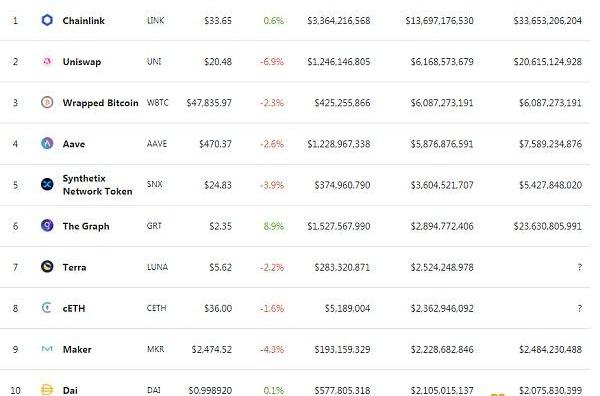Open The Graph coin link
This screenshot has height=396, width=600.
86,227
